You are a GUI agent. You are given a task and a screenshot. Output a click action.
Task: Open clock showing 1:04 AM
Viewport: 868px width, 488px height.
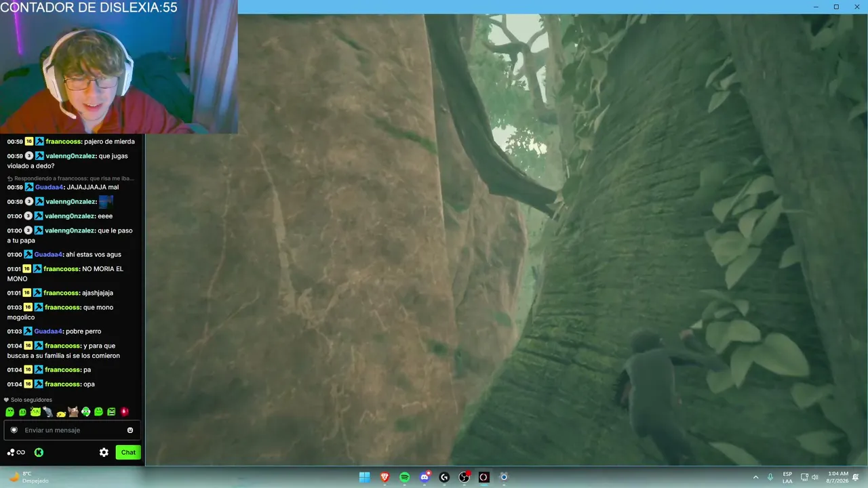pyautogui.click(x=838, y=477)
